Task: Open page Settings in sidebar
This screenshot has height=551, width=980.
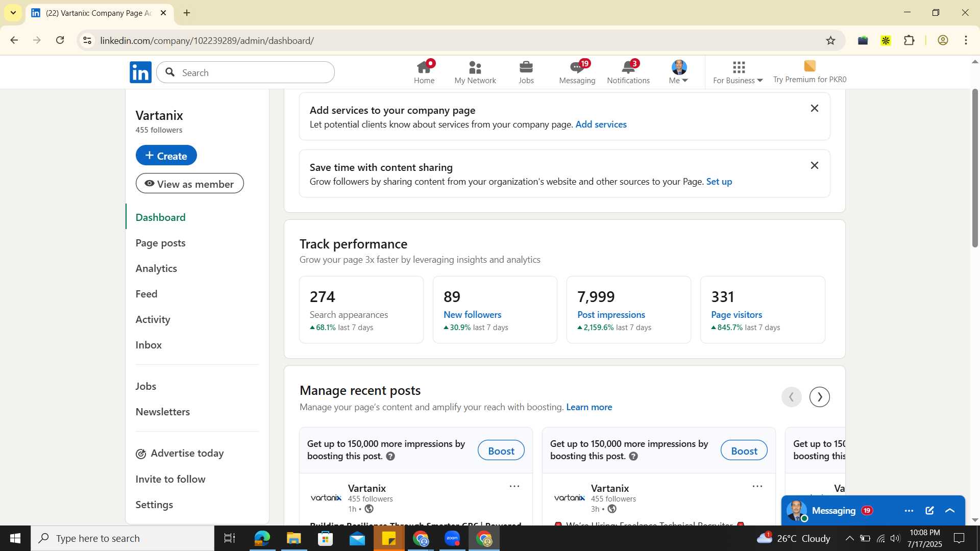Action: tap(154, 505)
